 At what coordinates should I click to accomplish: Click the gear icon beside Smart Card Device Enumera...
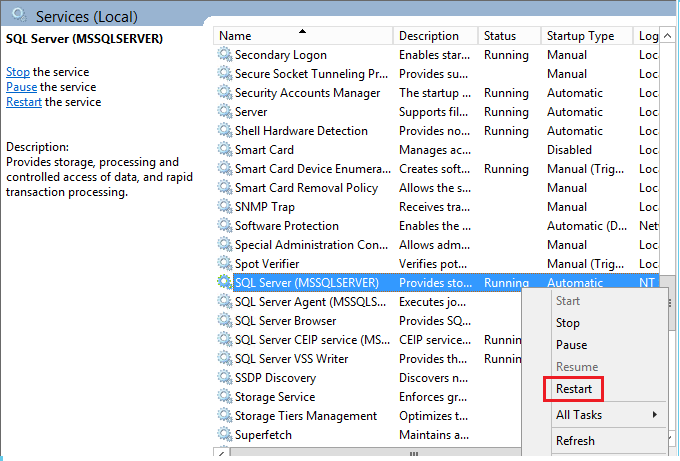point(225,169)
